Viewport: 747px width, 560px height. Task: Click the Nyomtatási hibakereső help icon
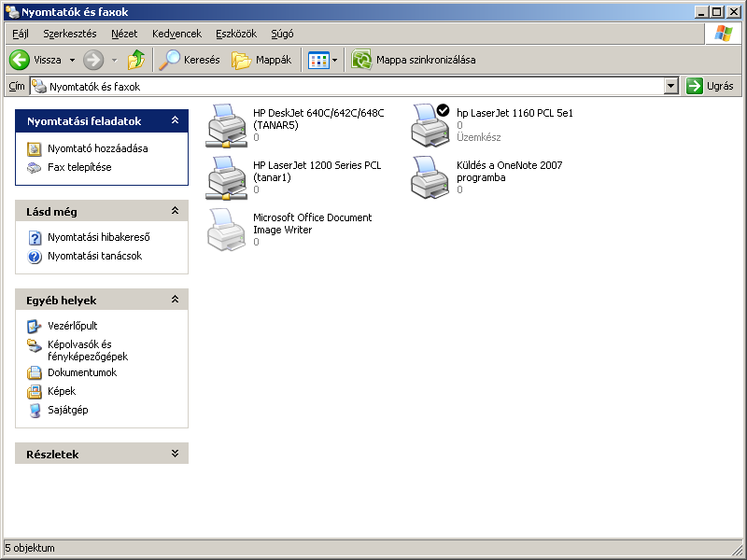pyautogui.click(x=35, y=237)
